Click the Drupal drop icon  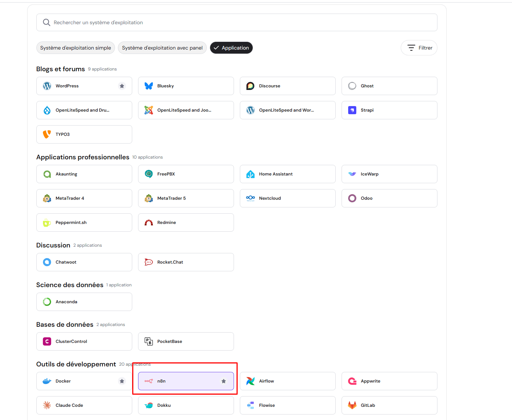coord(47,110)
